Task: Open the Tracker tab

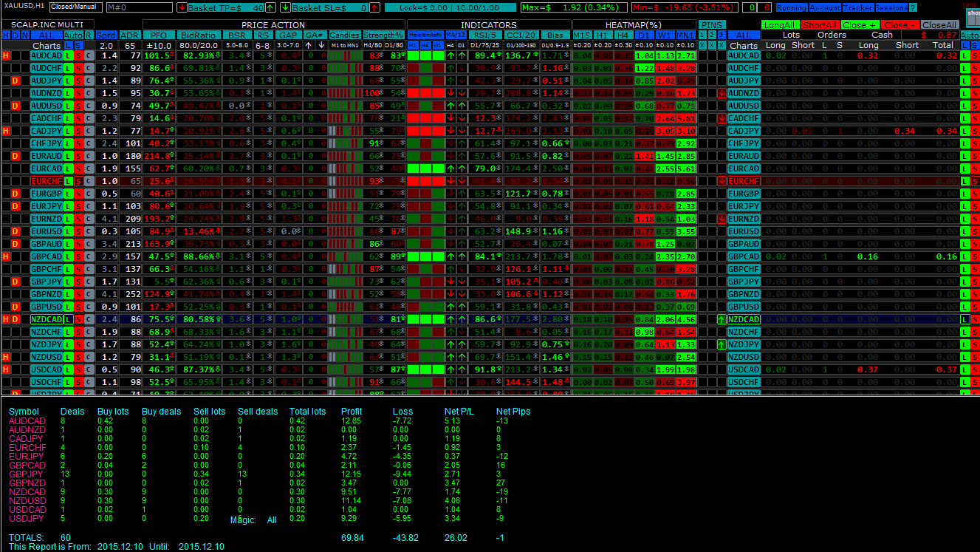Action: [x=858, y=7]
